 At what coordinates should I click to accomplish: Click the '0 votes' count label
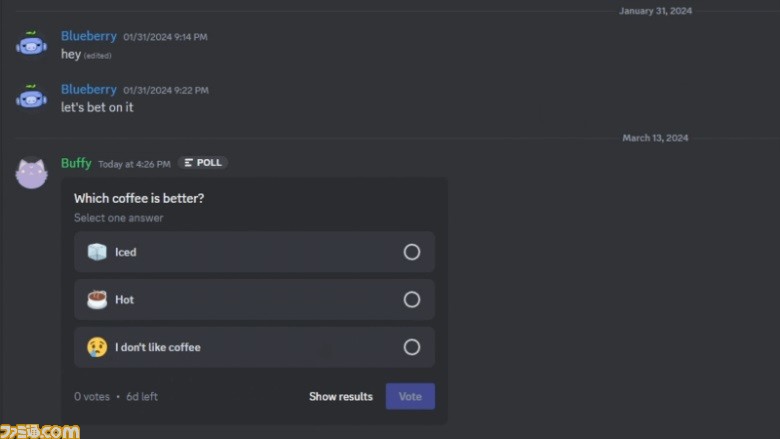coord(92,397)
